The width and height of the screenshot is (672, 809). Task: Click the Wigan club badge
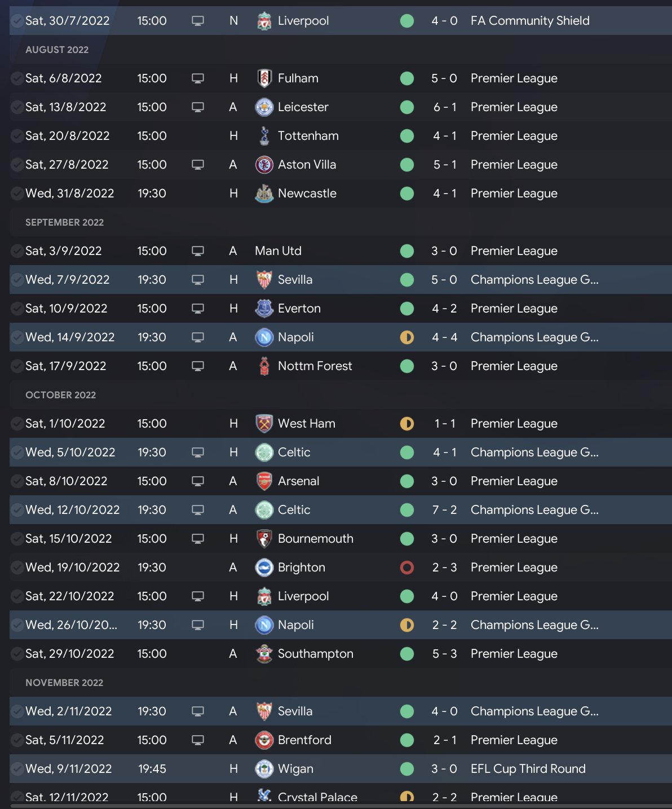point(264,769)
